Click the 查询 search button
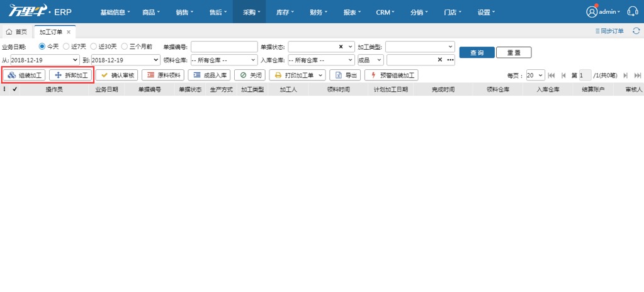 pyautogui.click(x=477, y=53)
